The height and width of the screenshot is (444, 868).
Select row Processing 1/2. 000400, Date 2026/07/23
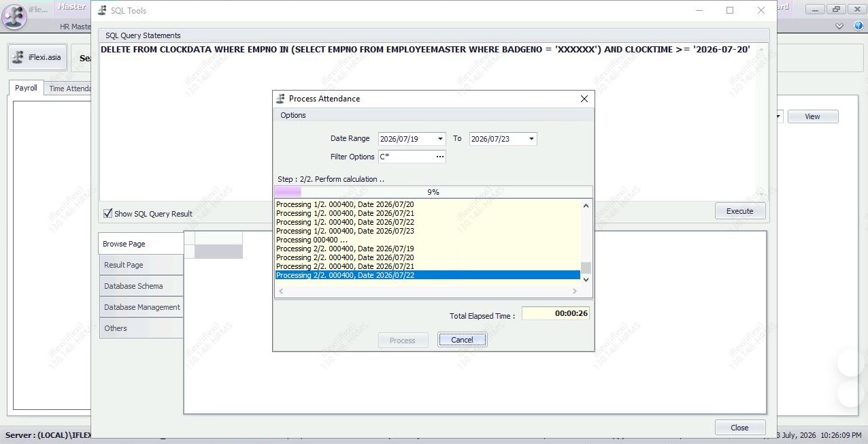427,231
